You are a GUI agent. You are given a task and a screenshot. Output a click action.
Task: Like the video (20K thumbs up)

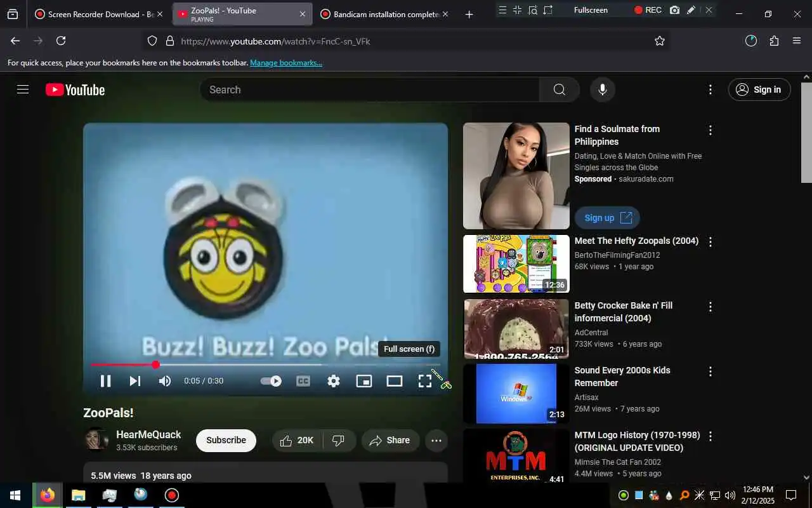(297, 440)
